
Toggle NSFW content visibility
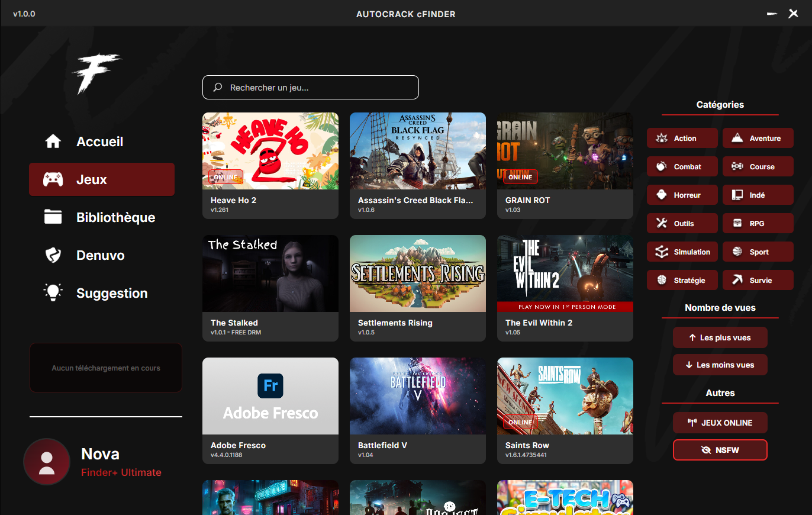(x=720, y=450)
